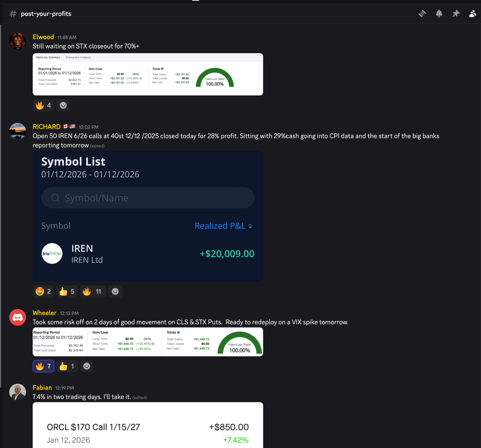
Task: Click Wheeler's Discord default avatar
Action: pos(18,317)
